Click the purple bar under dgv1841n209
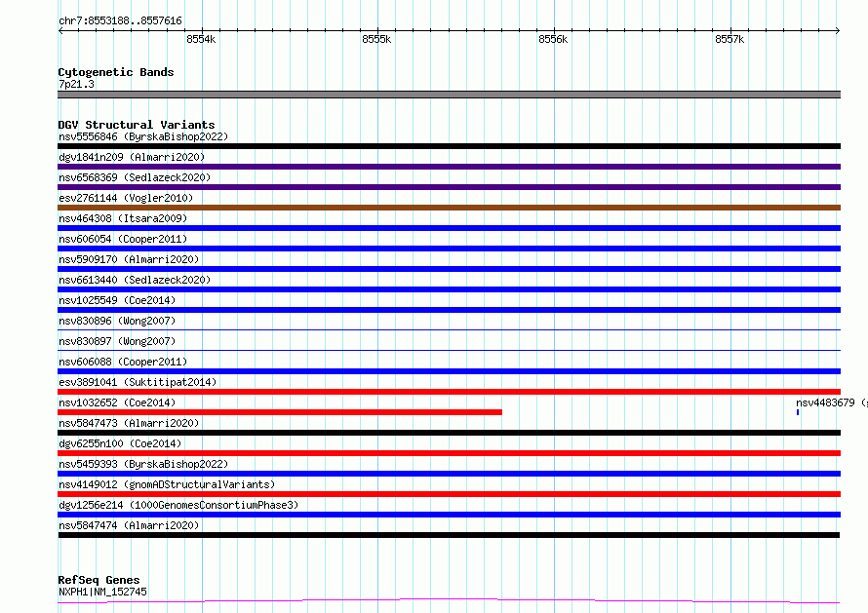This screenshot has width=868, height=613. [449, 167]
